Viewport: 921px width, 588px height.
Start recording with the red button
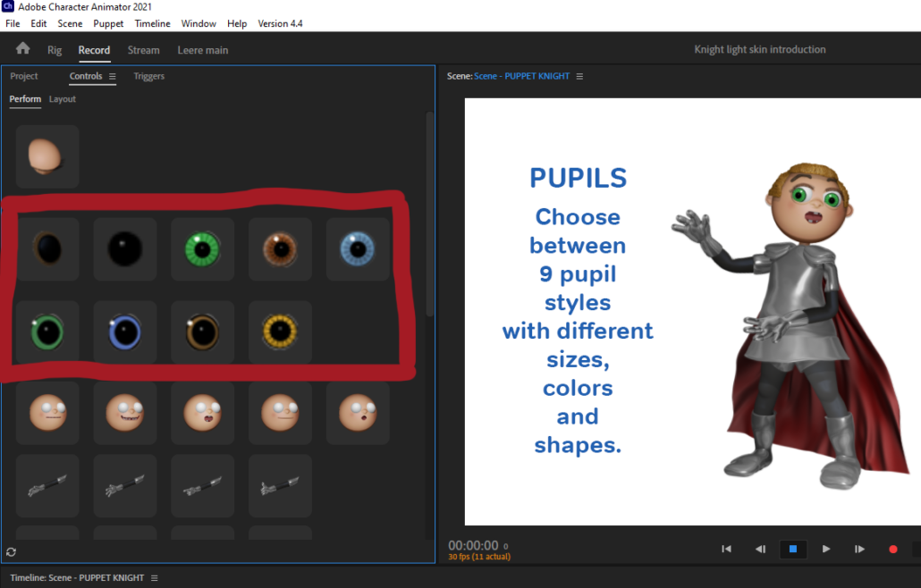tap(892, 550)
